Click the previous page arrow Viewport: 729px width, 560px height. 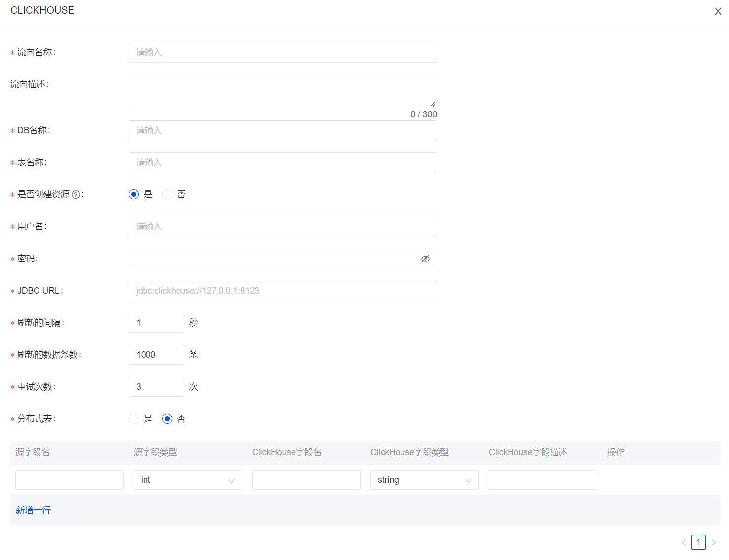pos(683,542)
